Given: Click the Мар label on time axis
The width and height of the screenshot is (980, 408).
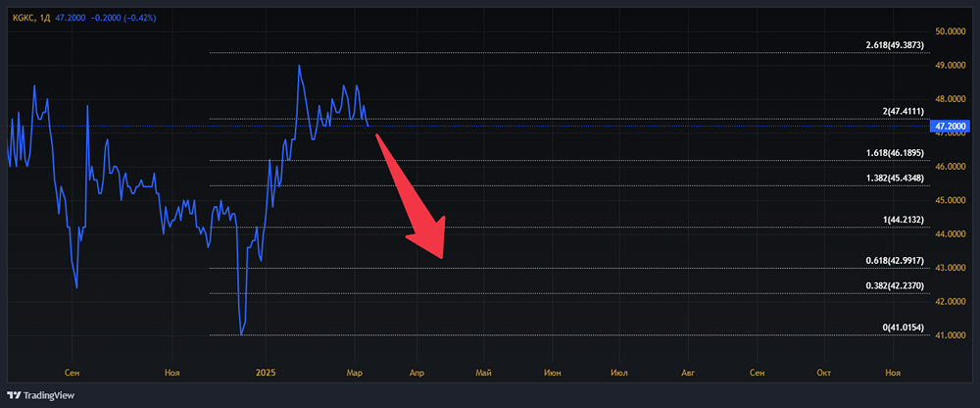Looking at the screenshot, I should [355, 373].
